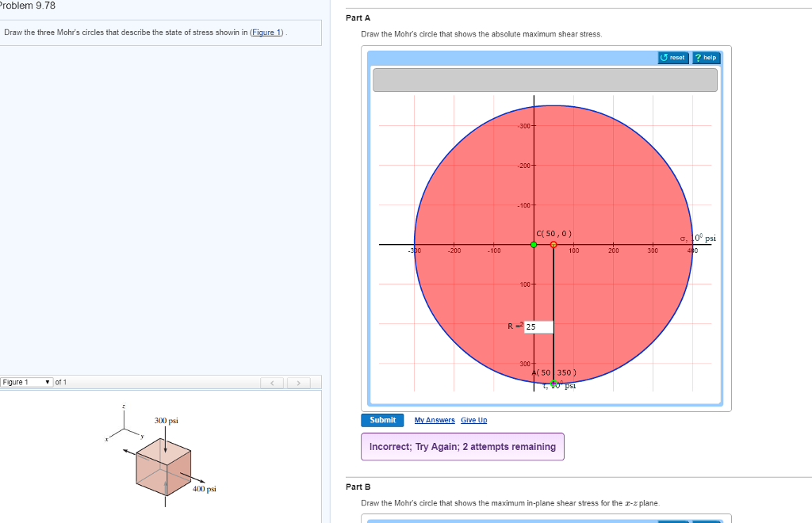812x523 pixels.
Task: Open help via the question mark icon
Action: 705,57
